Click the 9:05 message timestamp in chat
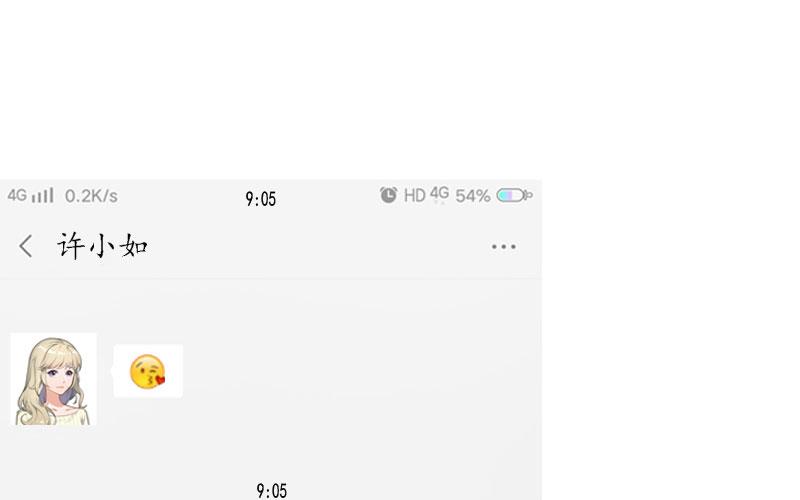The width and height of the screenshot is (800, 500). click(x=271, y=491)
